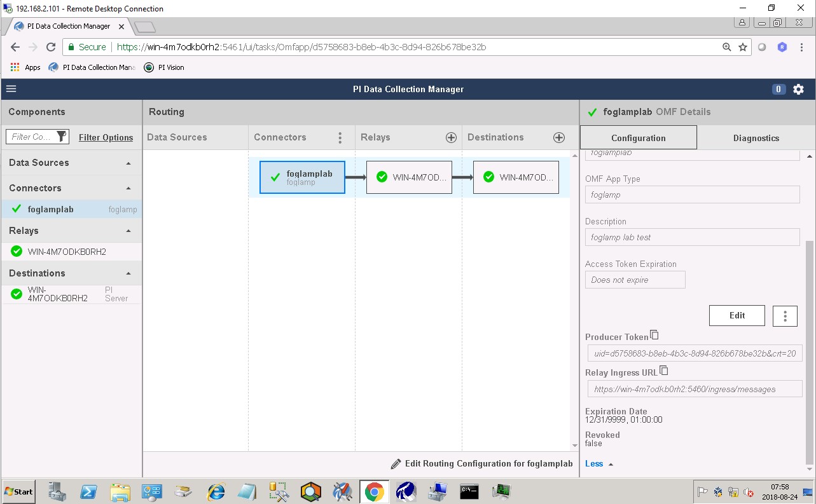Screen dimensions: 816x504
Task: Copy the Producer Token to clipboard
Action: click(654, 335)
